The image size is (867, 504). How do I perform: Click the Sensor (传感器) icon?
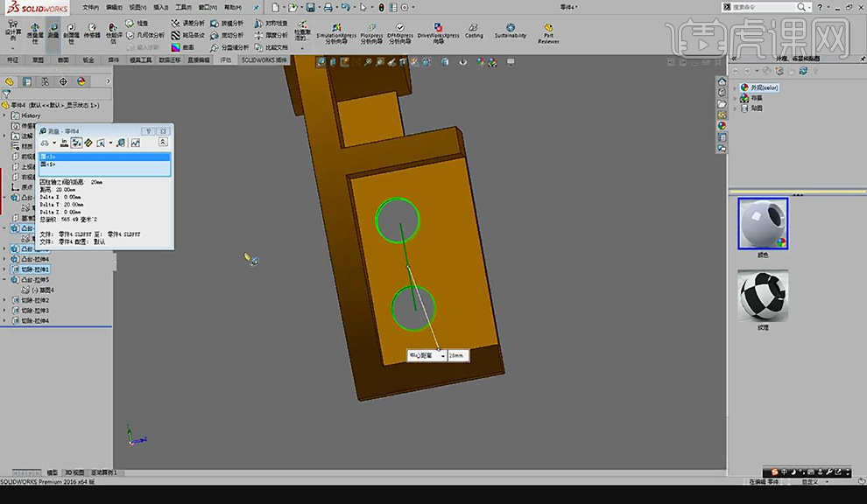[92, 31]
